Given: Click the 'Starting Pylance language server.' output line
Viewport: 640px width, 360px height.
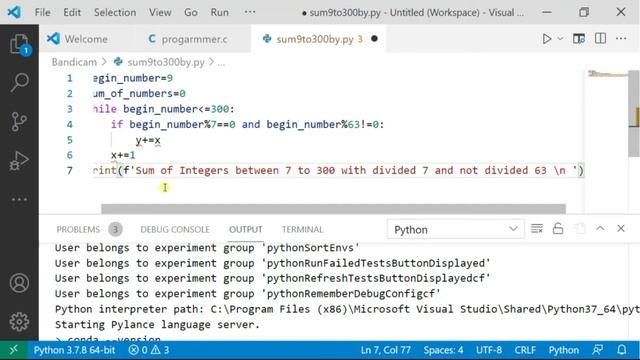Looking at the screenshot, I should click(157, 325).
